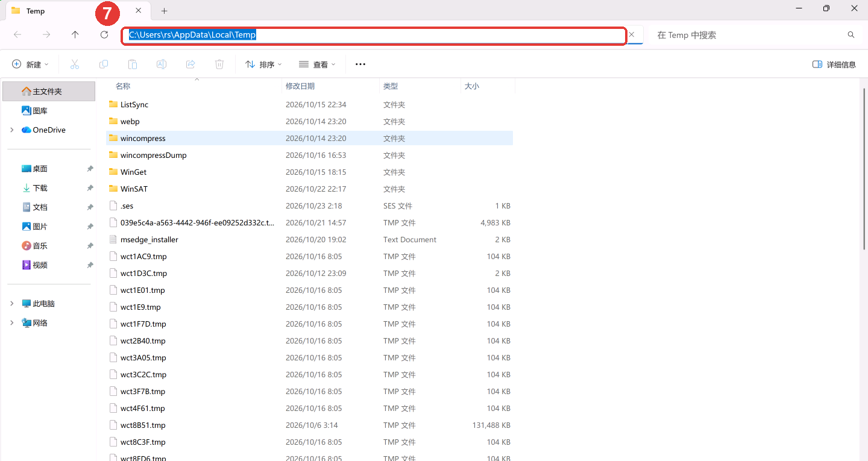Viewport: 868px width, 461px height.
Task: Click the Rename icon in toolbar
Action: 162,64
